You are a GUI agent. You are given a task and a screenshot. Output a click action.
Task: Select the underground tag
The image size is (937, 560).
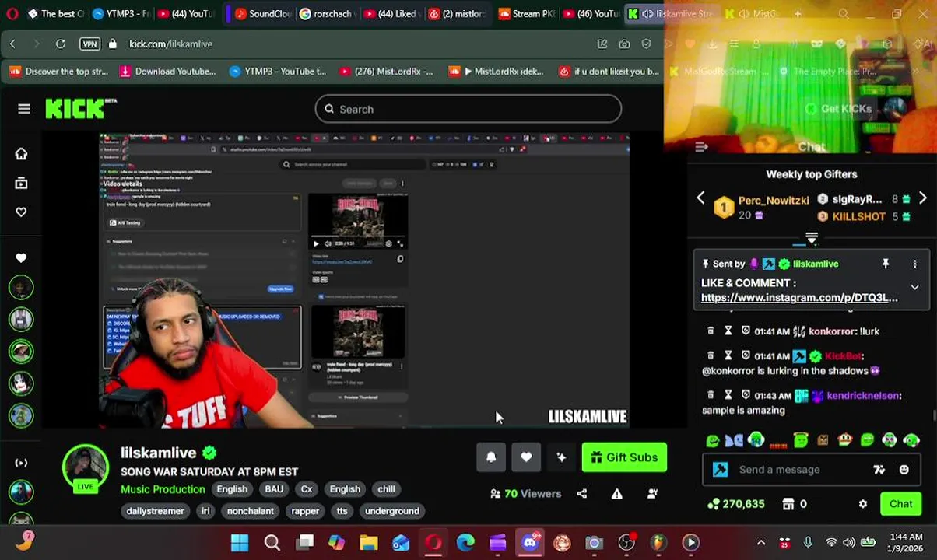(392, 511)
